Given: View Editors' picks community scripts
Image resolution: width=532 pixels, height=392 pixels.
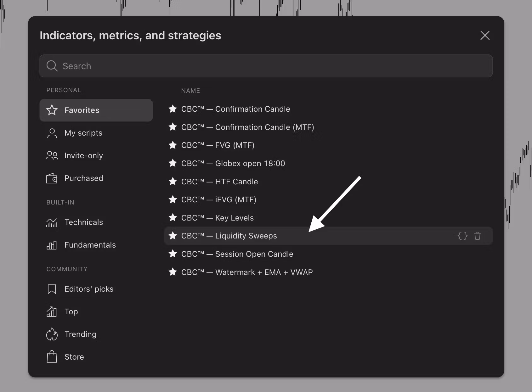Looking at the screenshot, I should click(x=89, y=289).
